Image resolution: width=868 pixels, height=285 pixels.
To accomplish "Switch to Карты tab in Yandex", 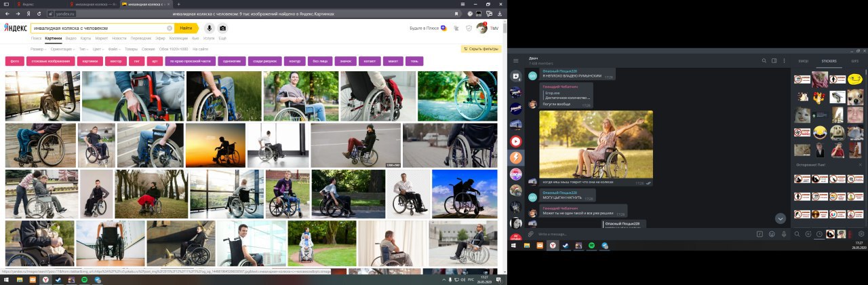I will [85, 38].
